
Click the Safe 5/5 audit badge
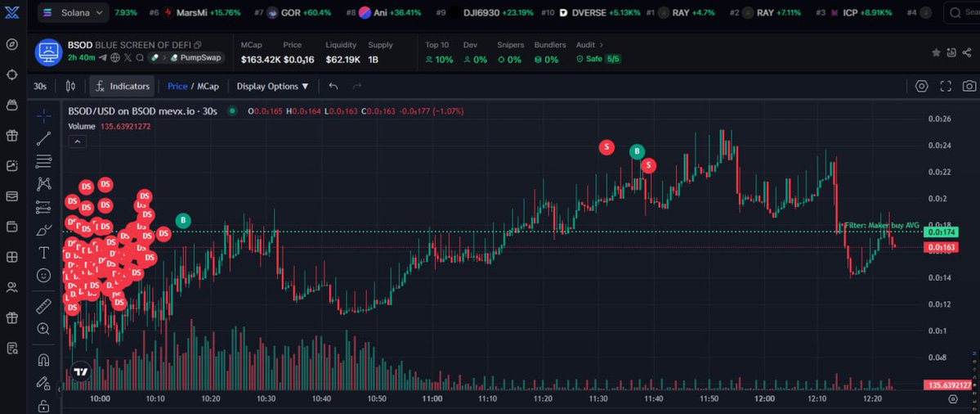[x=598, y=59]
